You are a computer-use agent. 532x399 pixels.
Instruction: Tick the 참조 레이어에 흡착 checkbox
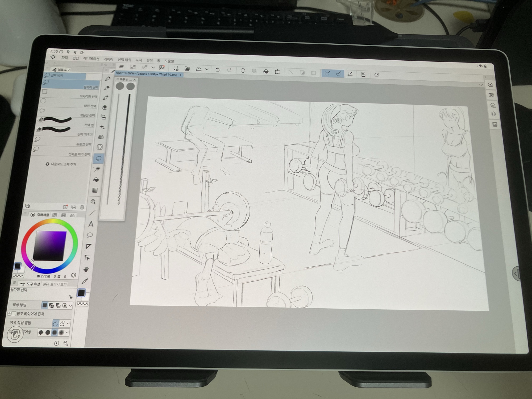pyautogui.click(x=14, y=314)
